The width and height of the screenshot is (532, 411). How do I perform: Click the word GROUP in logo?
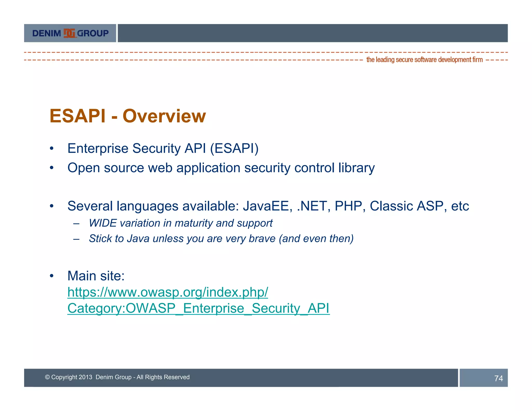tap(93, 34)
